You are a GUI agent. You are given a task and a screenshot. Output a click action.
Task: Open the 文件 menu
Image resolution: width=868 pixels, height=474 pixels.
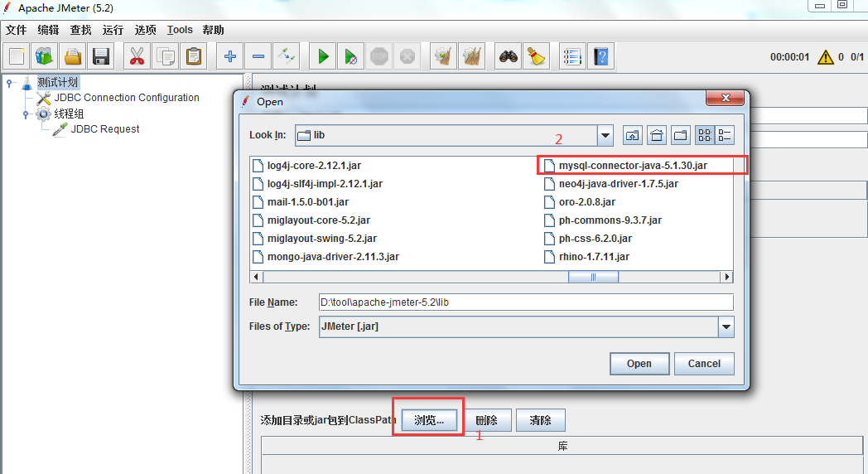(16, 30)
